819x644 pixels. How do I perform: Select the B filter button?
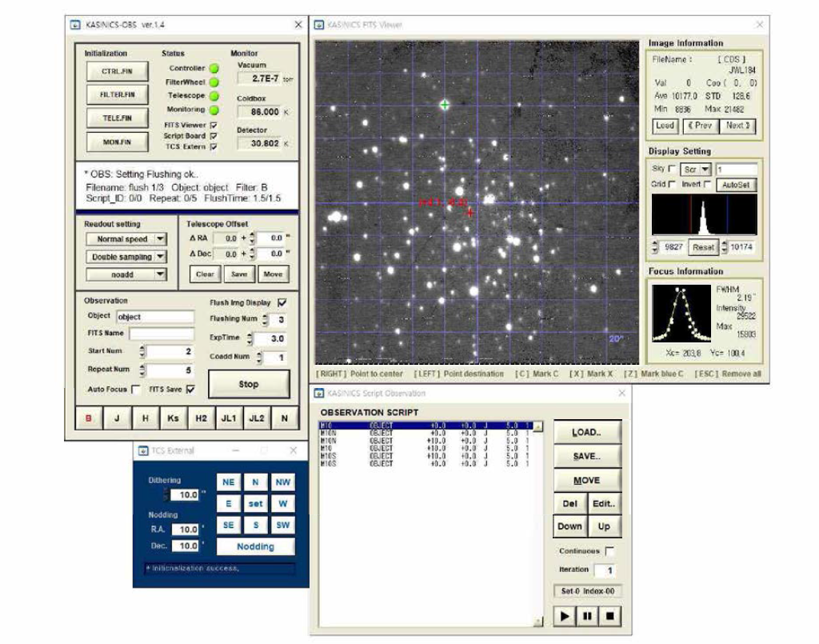coord(89,418)
